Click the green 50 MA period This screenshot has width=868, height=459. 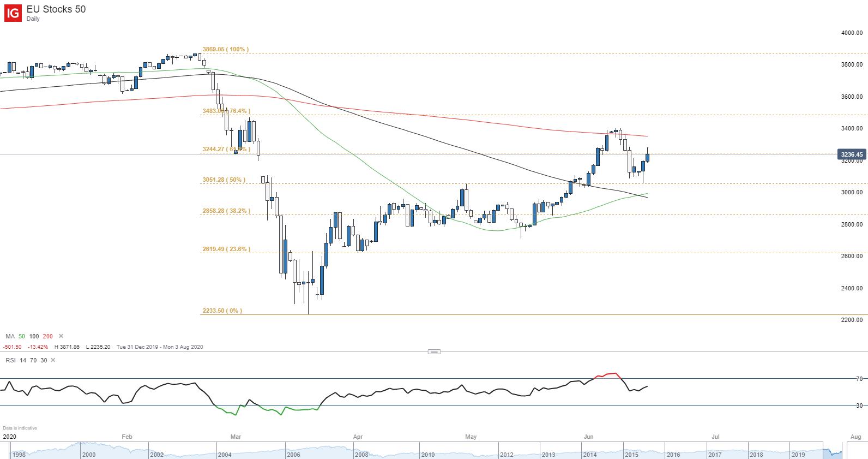pos(22,336)
